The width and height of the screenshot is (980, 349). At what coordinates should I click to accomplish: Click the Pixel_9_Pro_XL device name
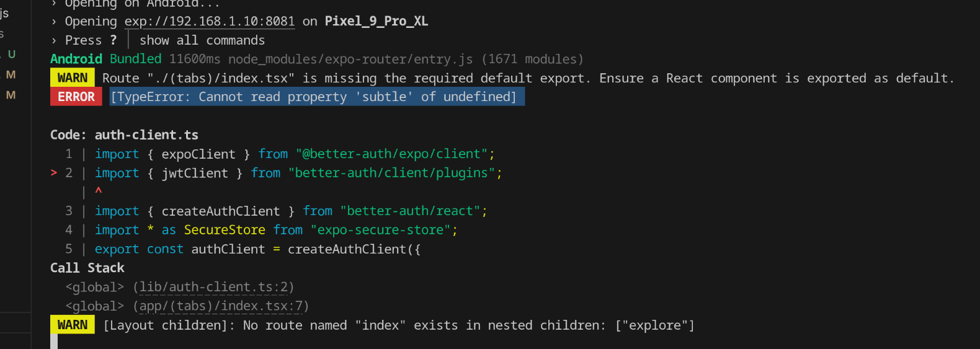[376, 22]
